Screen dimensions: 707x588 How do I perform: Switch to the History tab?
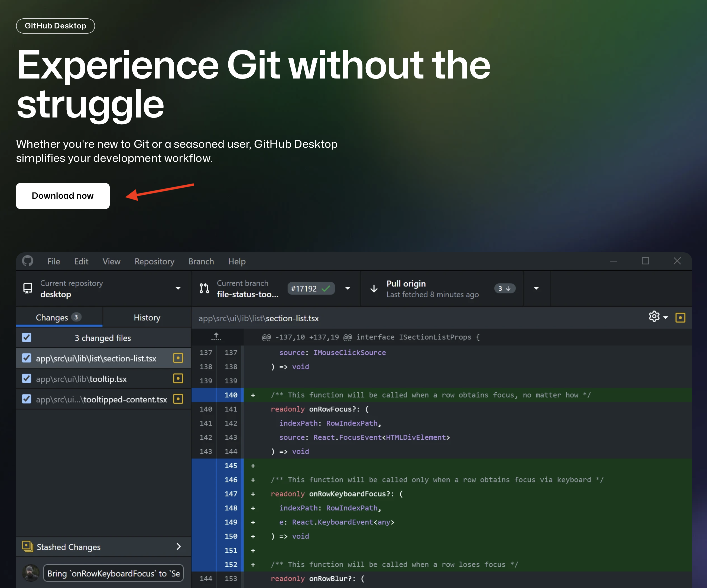147,317
